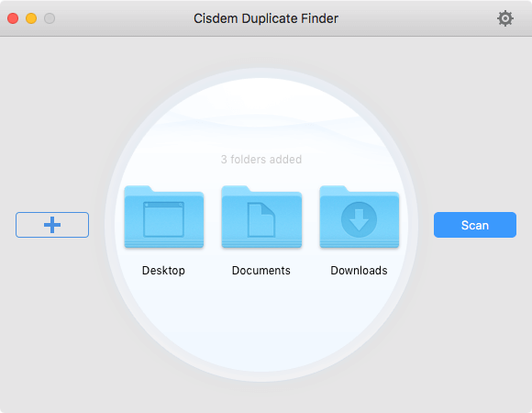Screen dimensions: 532x413
Task: Select the Documents folder icon
Action: pos(261,217)
